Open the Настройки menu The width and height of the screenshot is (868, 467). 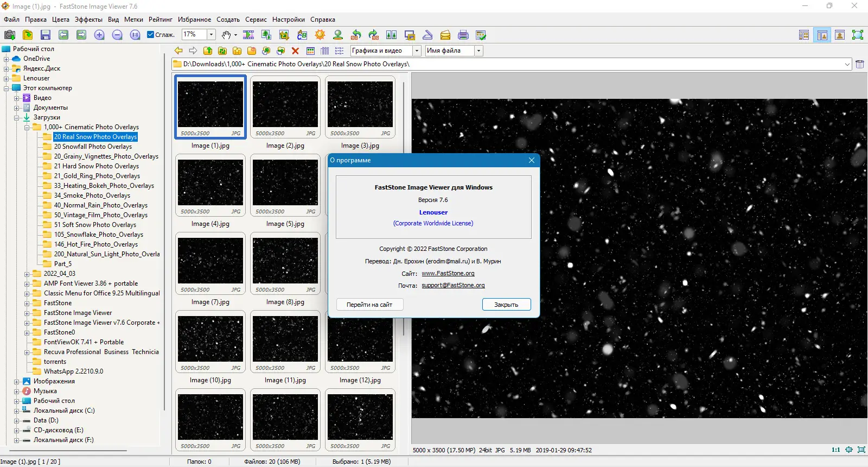click(288, 20)
